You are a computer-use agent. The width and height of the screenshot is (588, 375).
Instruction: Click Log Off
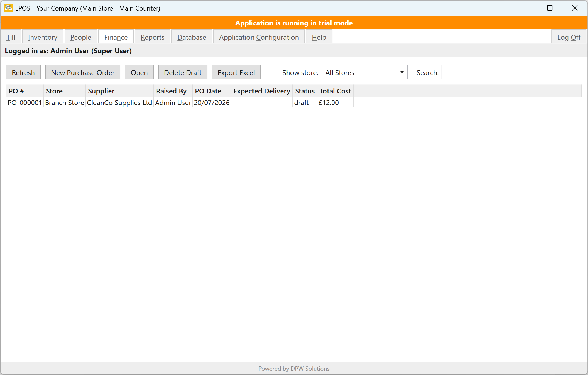tap(569, 37)
